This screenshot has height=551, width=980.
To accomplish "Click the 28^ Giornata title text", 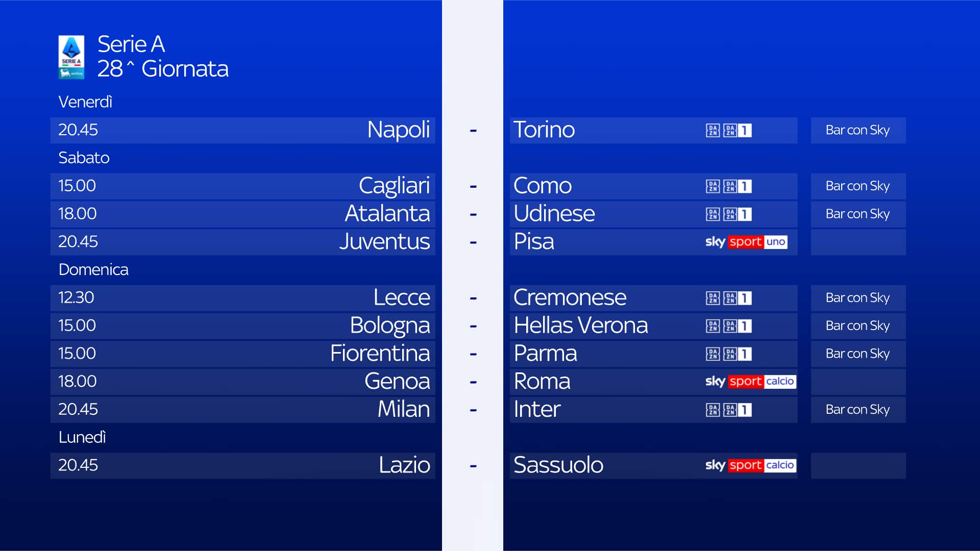I will tap(163, 69).
